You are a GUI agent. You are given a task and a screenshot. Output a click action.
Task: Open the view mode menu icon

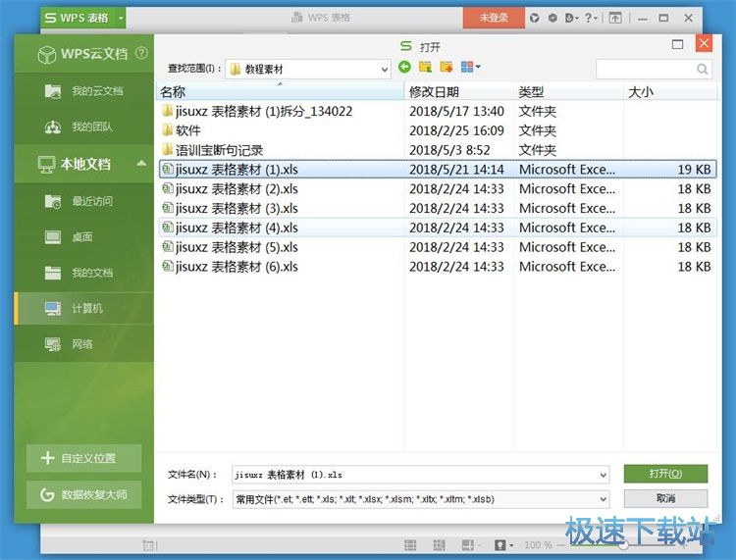(x=470, y=68)
